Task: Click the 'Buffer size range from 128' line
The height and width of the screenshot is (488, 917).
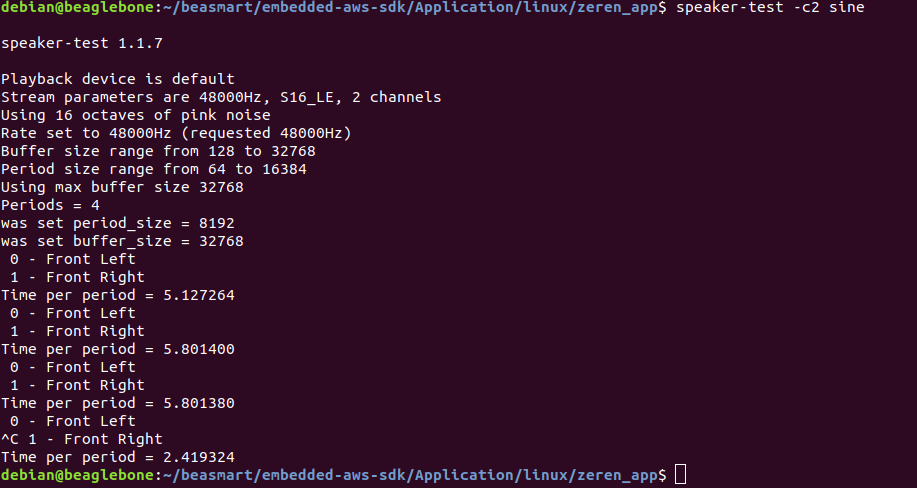Action: point(158,151)
